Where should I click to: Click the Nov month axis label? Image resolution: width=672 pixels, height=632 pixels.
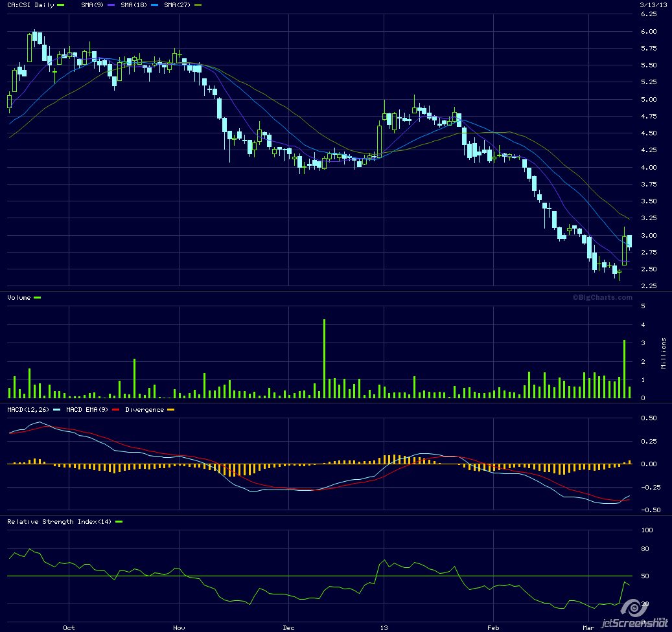pos(179,627)
